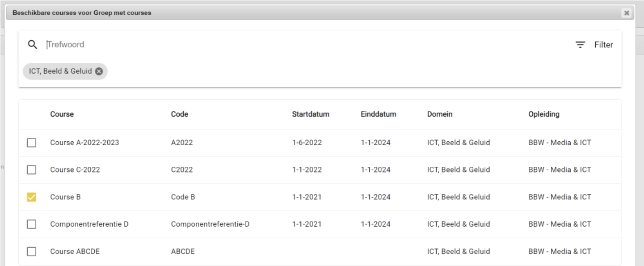Remove the ICT, Beeld & Geluid chip
Screen dimensions: 644x266
(99, 71)
